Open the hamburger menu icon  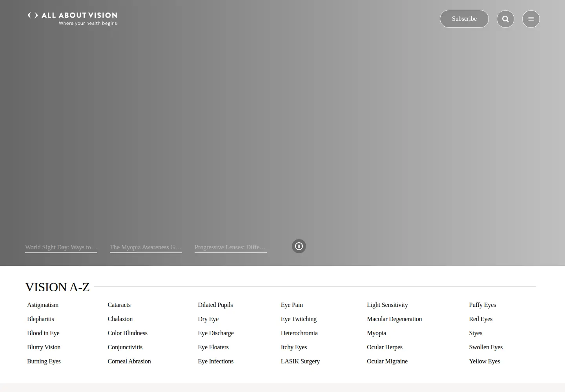pos(531,19)
